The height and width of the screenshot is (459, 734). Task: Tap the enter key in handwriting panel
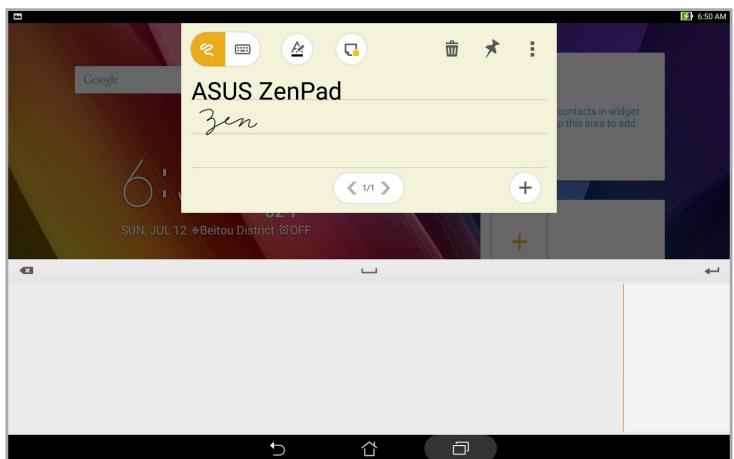click(x=712, y=270)
